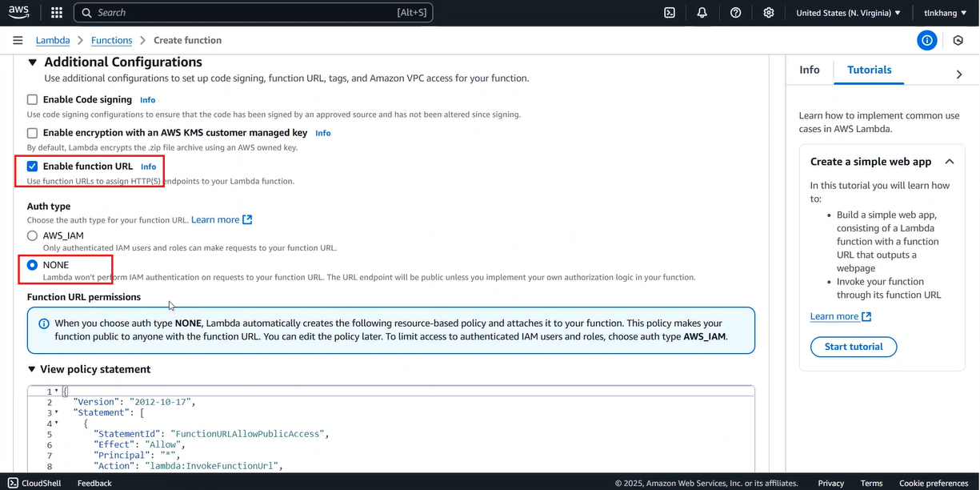This screenshot has width=980, height=490.
Task: Click the Function URL permissions heading
Action: (84, 297)
